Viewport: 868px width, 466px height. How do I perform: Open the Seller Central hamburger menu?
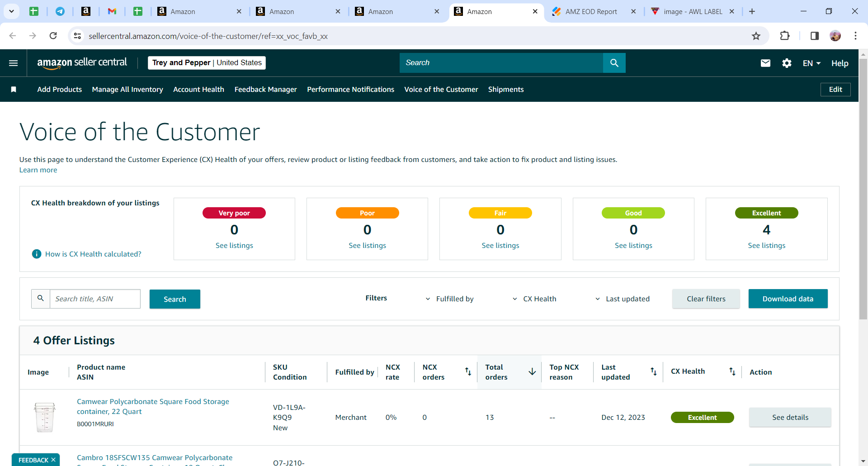(14, 63)
